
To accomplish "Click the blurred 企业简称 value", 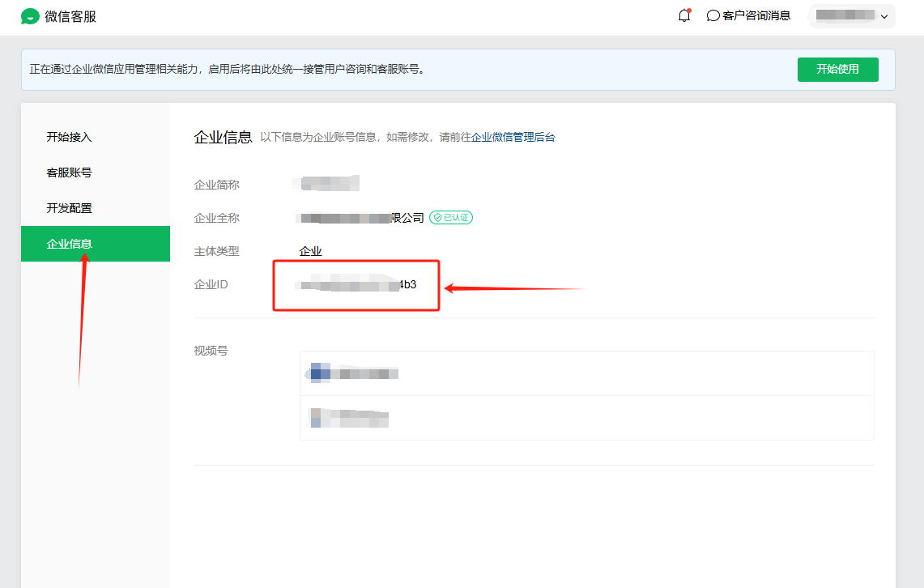I will pos(329,184).
